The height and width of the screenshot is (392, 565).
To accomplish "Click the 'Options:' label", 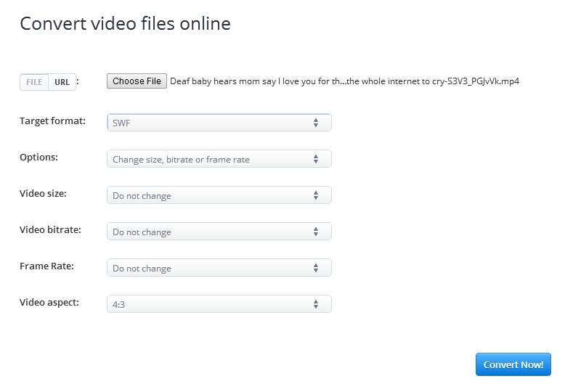I will [x=38, y=157].
